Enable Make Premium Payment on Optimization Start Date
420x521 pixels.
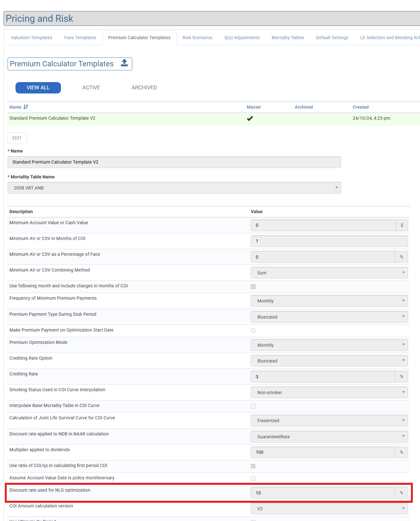click(x=253, y=331)
